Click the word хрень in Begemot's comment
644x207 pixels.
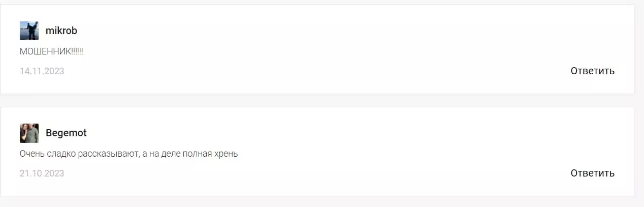click(226, 154)
